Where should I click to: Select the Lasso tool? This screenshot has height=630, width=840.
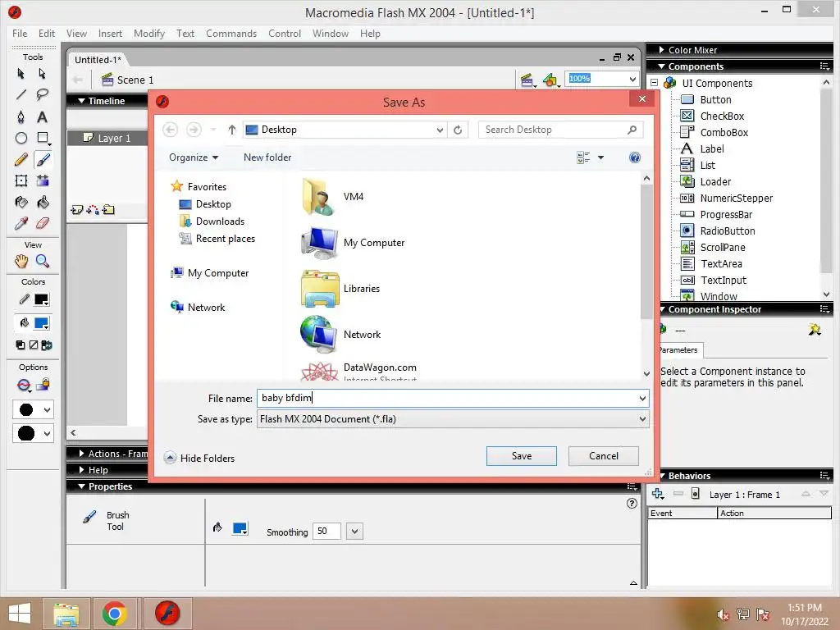click(43, 95)
